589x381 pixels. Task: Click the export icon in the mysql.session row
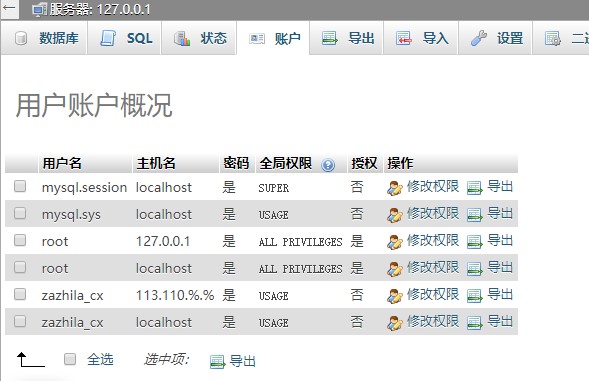click(x=474, y=188)
